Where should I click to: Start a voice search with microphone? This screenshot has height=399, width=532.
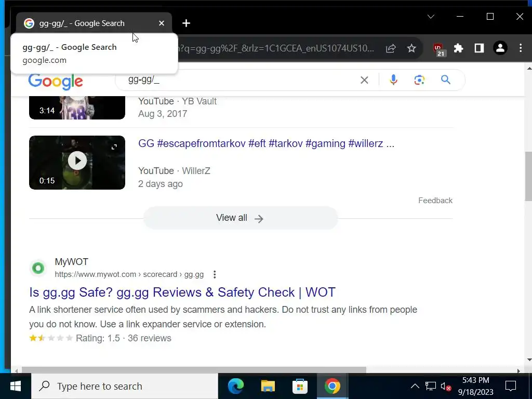tap(393, 80)
